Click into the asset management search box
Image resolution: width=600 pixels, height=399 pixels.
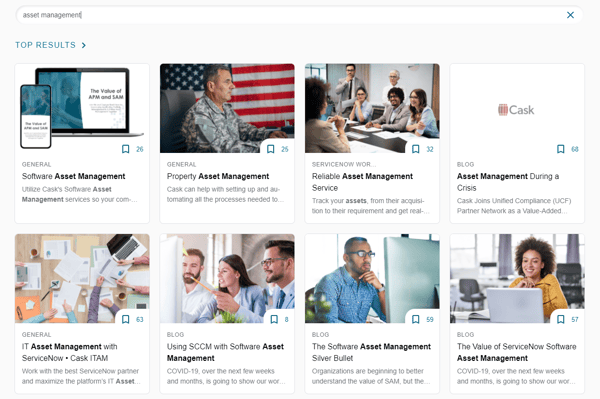291,15
